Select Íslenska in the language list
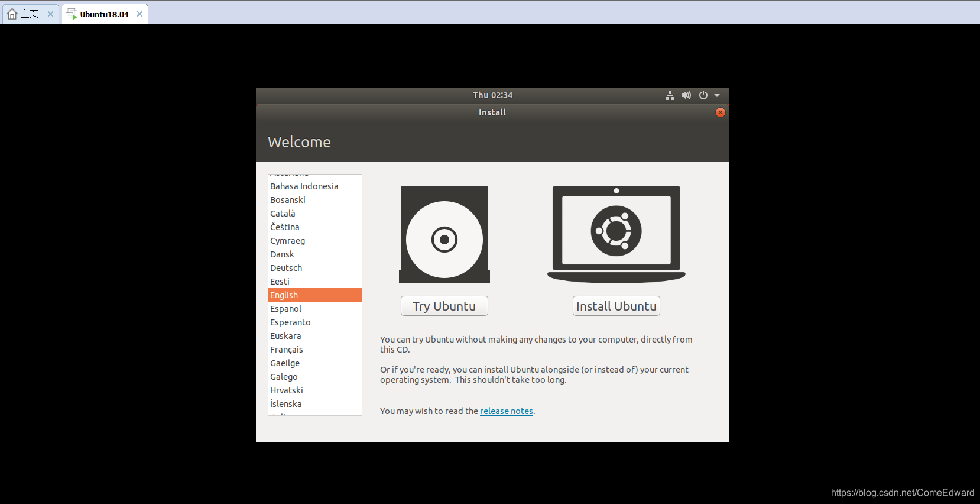980x504 pixels. point(315,404)
